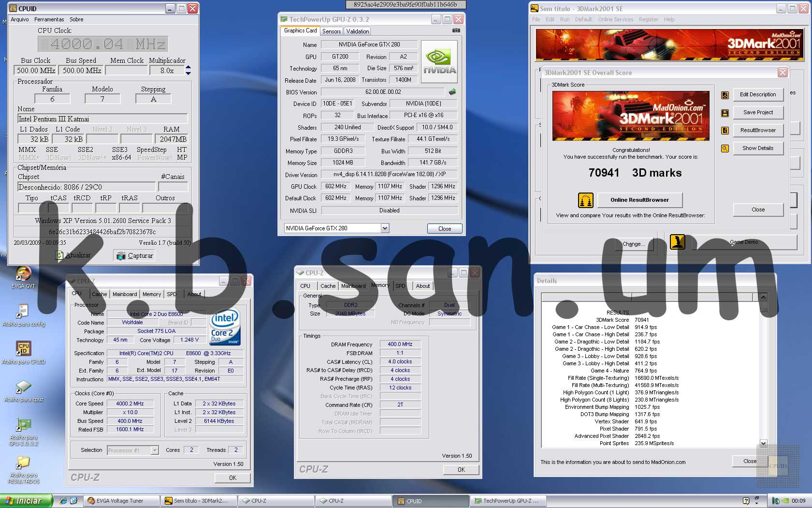
Task: Click the Online ResultBrowser yellow icon
Action: (585, 200)
